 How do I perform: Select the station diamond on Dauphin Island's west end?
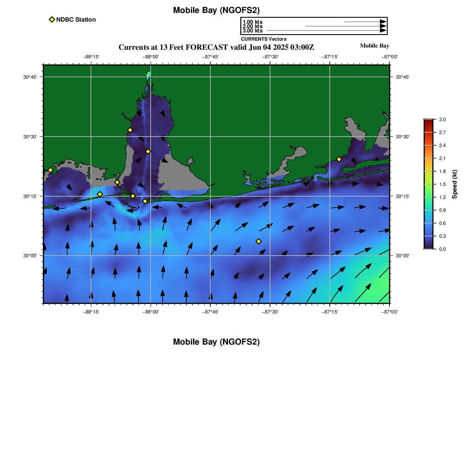pyautogui.click(x=100, y=194)
